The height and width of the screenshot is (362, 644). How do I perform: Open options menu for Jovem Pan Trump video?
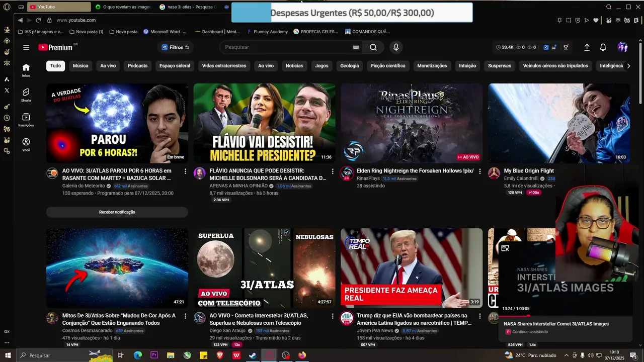click(479, 316)
